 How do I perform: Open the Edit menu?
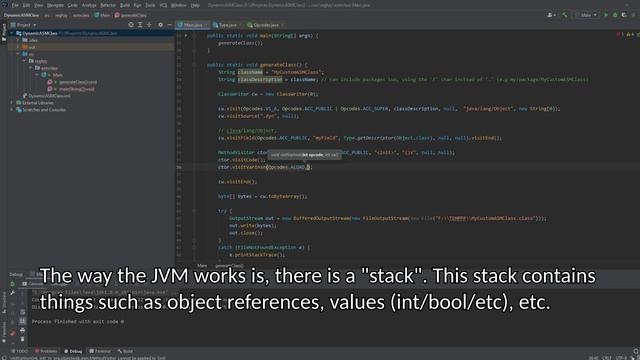click(27, 5)
